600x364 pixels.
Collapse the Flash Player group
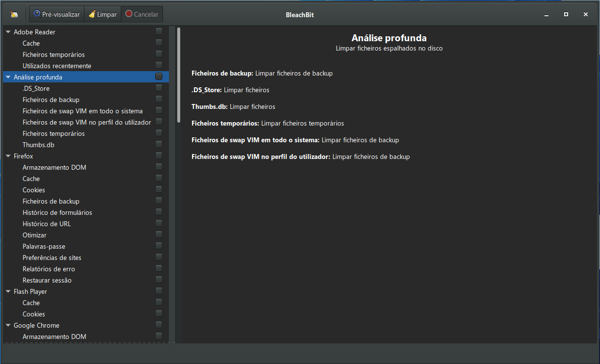(x=8, y=291)
